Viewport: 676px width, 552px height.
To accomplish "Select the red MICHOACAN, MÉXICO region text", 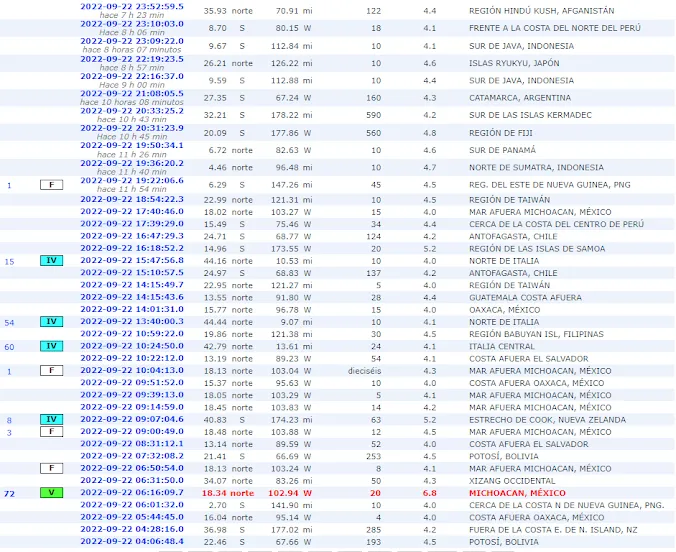I will (x=517, y=493).
